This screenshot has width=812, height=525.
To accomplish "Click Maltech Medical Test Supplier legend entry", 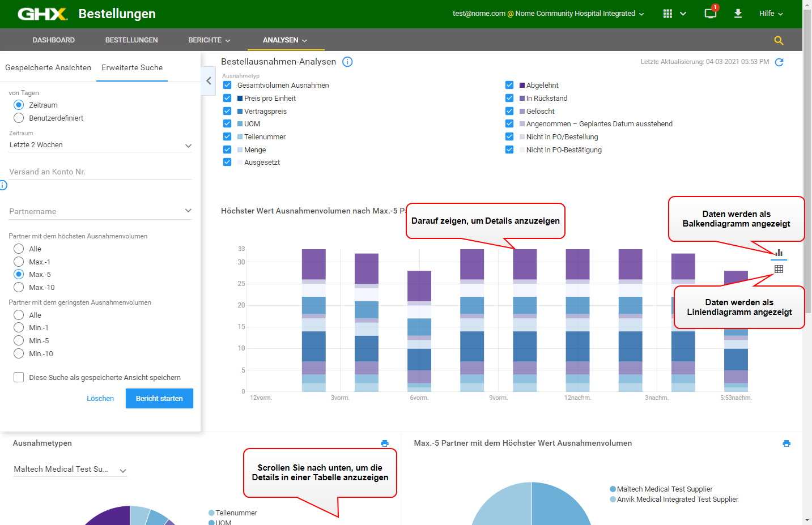I will [x=661, y=489].
